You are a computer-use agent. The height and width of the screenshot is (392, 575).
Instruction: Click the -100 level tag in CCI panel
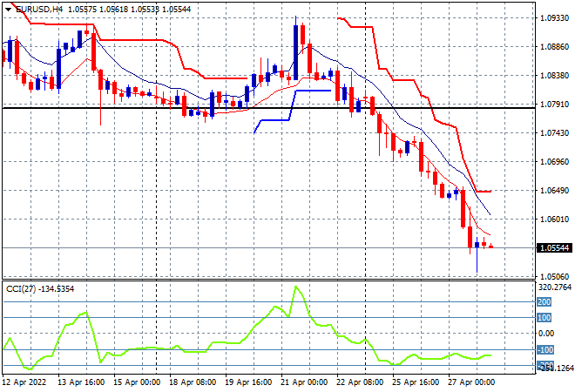[x=545, y=349]
